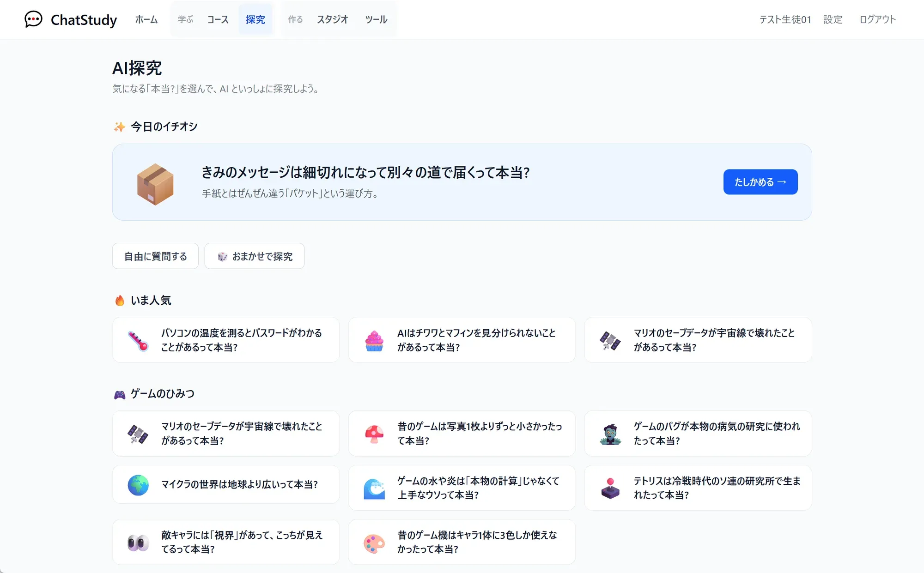This screenshot has width=924, height=573.
Task: Click the 自由に質問する button
Action: pyautogui.click(x=155, y=256)
